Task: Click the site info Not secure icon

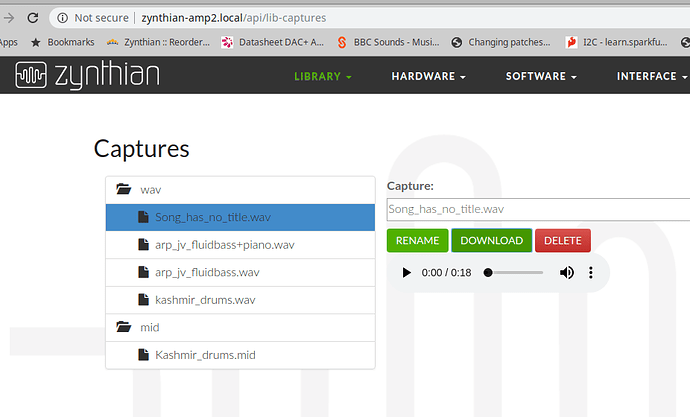Action: [x=63, y=18]
